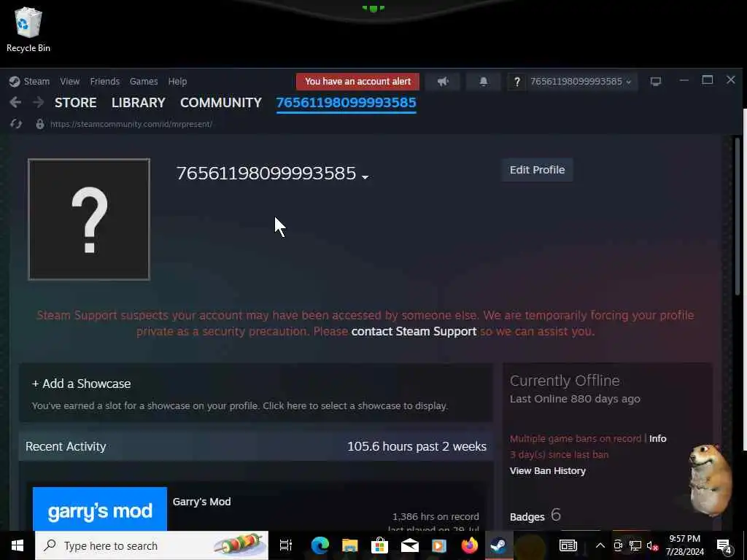Open Microsoft Store from taskbar
747x560 pixels.
point(379,545)
